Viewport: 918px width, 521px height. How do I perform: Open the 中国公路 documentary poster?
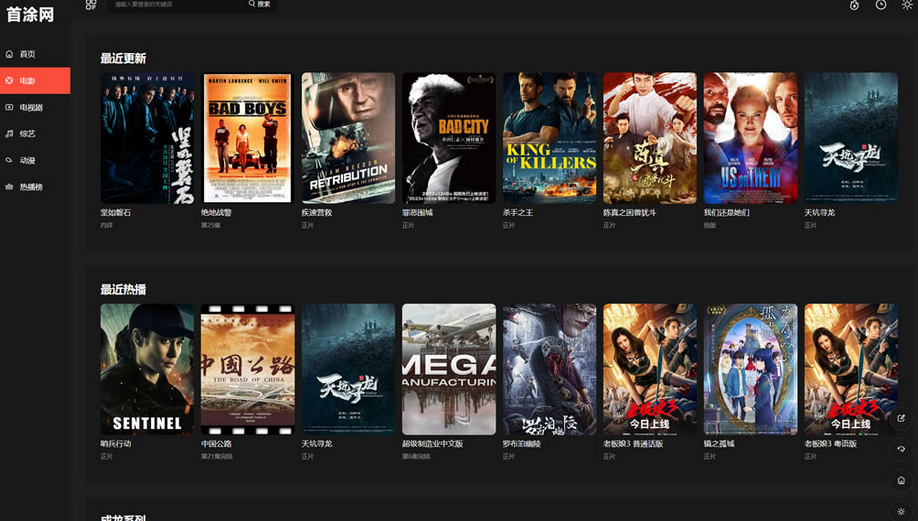point(248,369)
